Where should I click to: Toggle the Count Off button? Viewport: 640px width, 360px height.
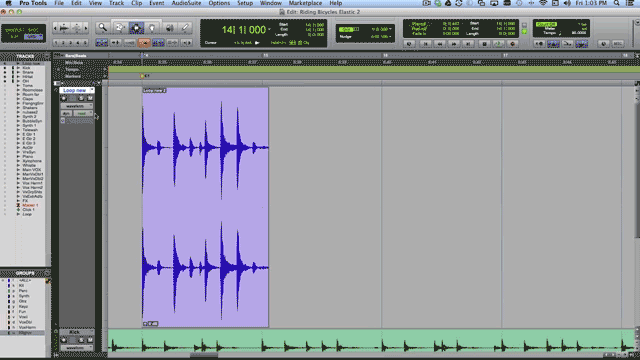point(546,24)
